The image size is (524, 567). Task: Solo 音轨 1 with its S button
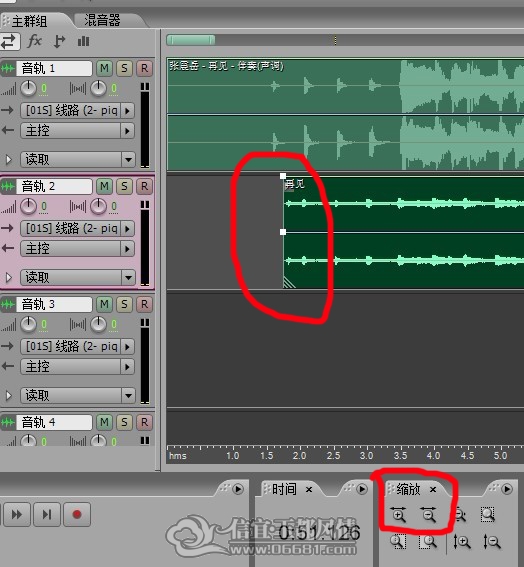click(124, 68)
